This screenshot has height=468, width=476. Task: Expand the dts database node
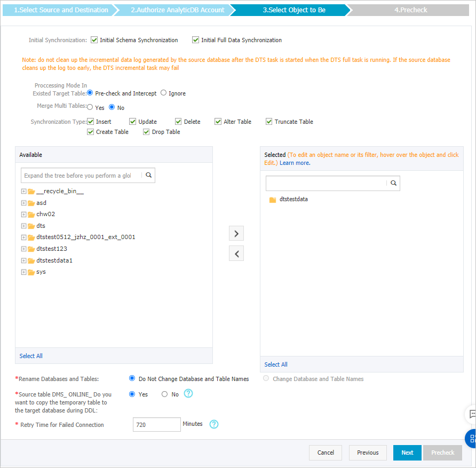(23, 226)
